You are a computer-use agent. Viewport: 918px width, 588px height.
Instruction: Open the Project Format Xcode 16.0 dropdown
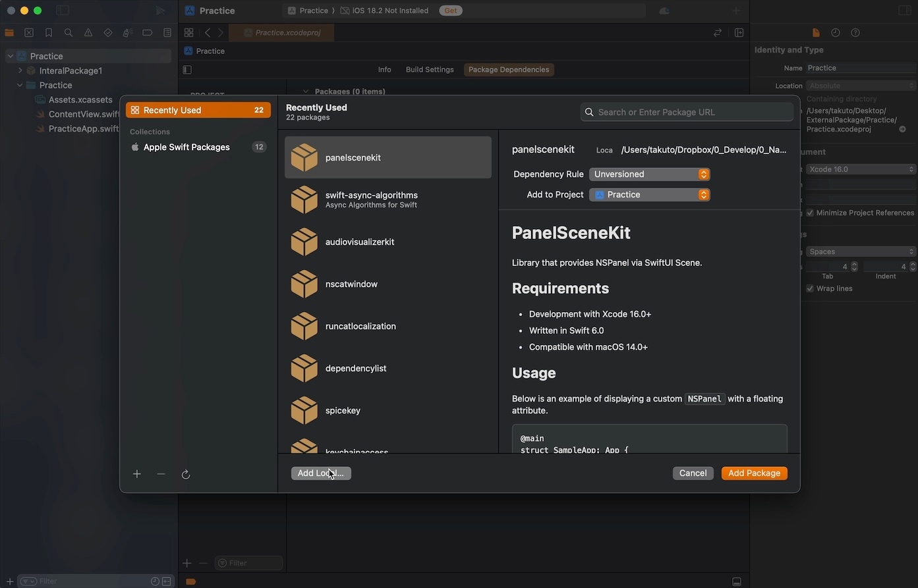click(861, 169)
